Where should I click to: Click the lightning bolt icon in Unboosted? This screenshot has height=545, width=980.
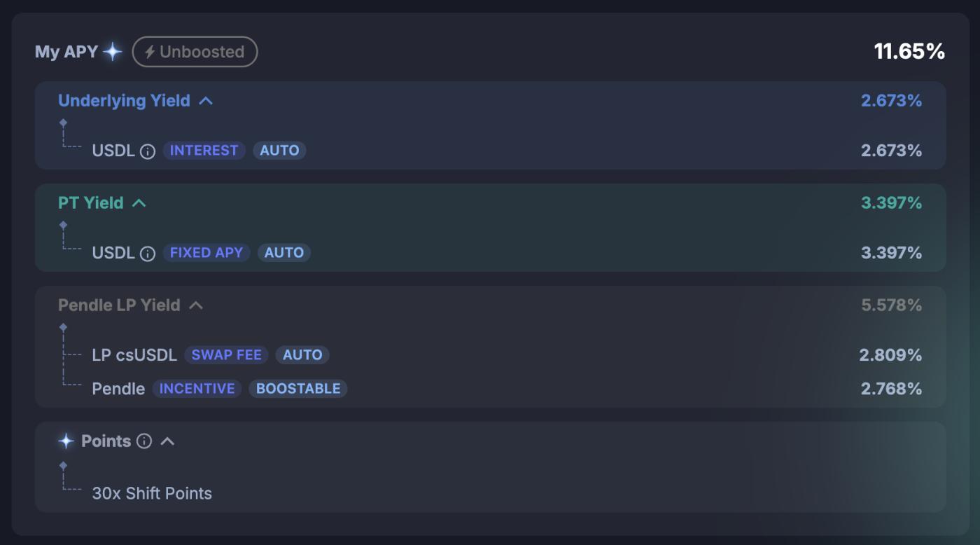coord(149,52)
